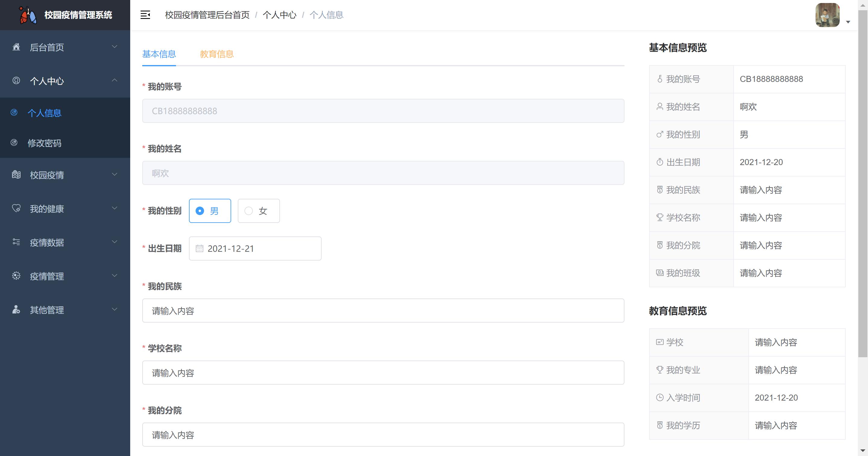This screenshot has height=456, width=868.
Task: Click the user icon beside 其他管理
Action: pos(16,309)
